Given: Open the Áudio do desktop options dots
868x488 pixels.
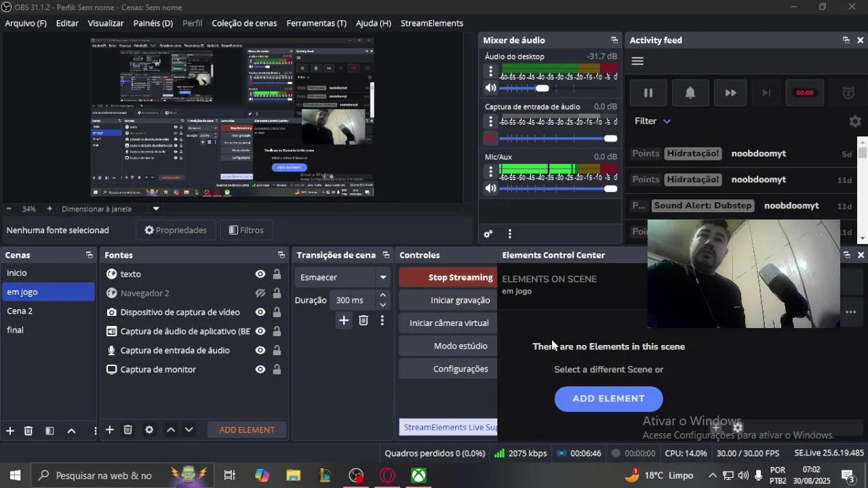Looking at the screenshot, I should 490,71.
